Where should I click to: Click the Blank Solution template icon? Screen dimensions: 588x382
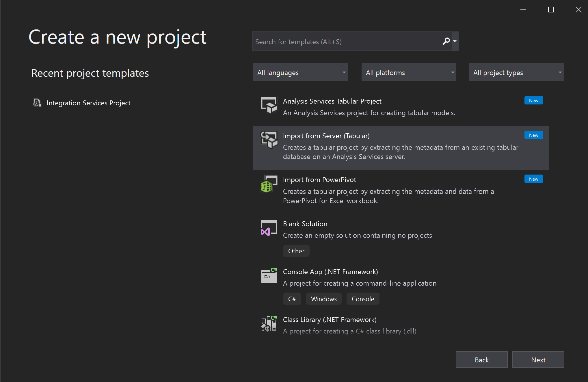[x=269, y=228]
